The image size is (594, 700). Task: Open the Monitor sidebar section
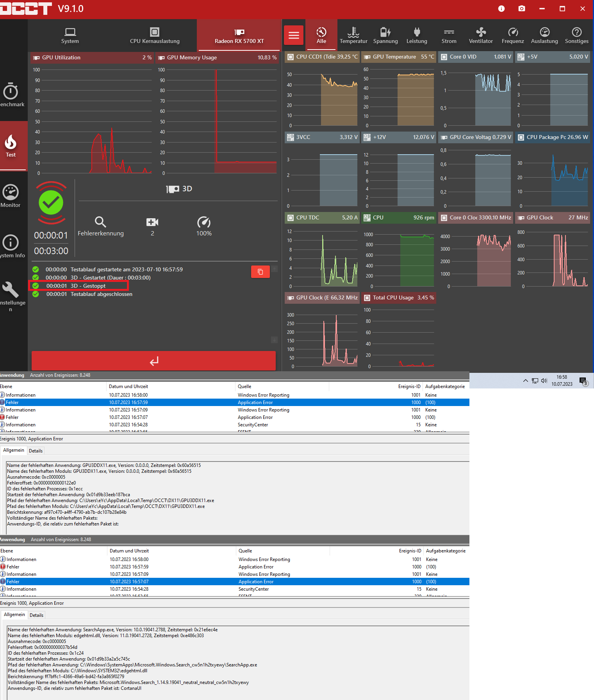[11, 196]
